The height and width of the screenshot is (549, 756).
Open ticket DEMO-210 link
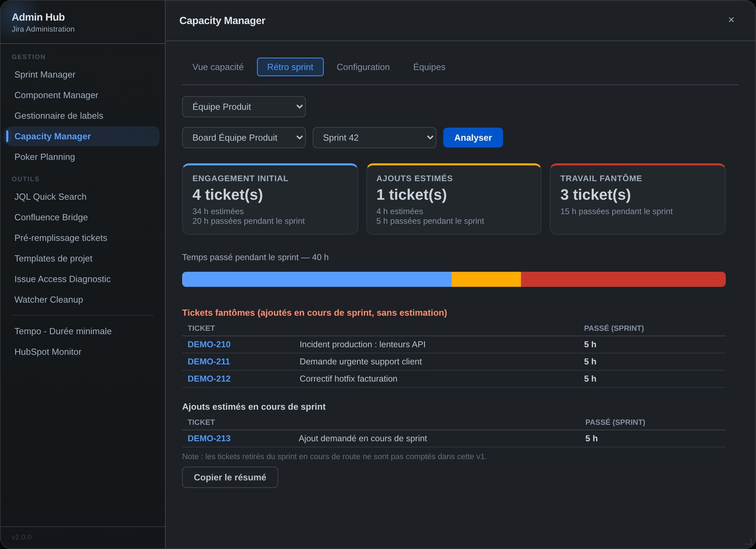tap(209, 345)
